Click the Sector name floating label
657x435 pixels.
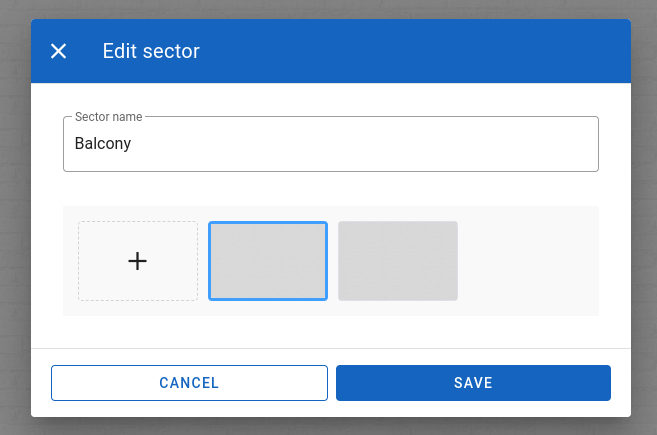point(109,117)
